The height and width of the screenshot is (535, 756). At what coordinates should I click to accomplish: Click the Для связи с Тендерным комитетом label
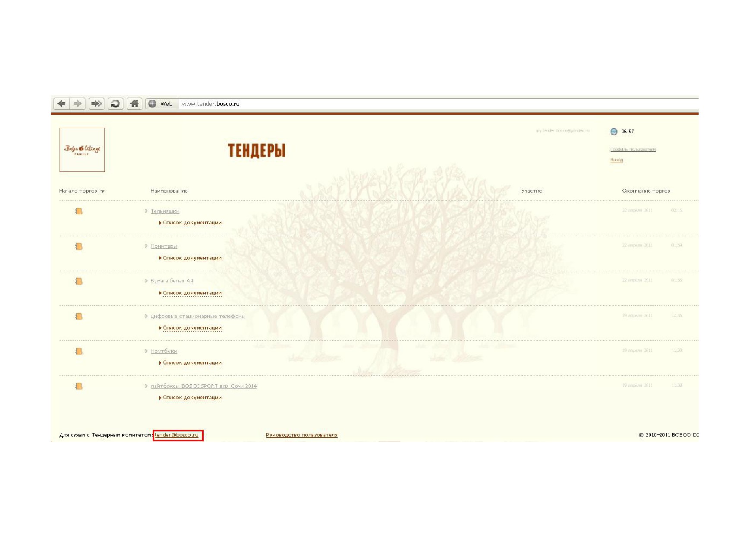pyautogui.click(x=106, y=435)
